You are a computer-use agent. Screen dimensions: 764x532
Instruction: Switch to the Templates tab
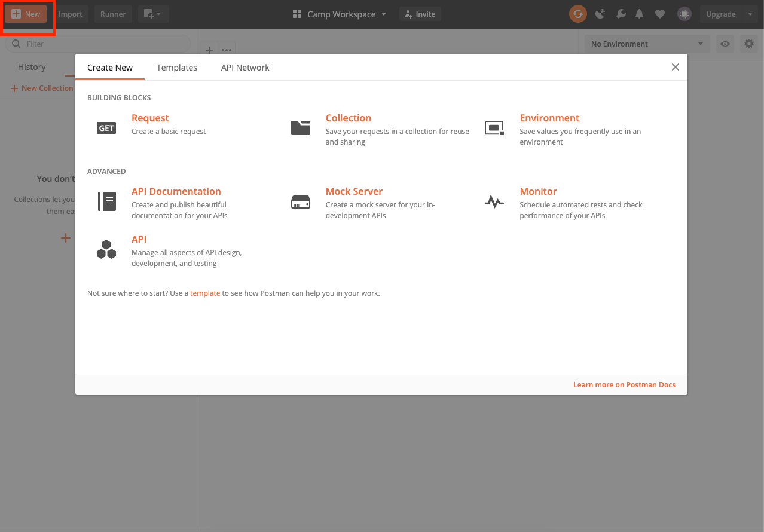pyautogui.click(x=177, y=68)
